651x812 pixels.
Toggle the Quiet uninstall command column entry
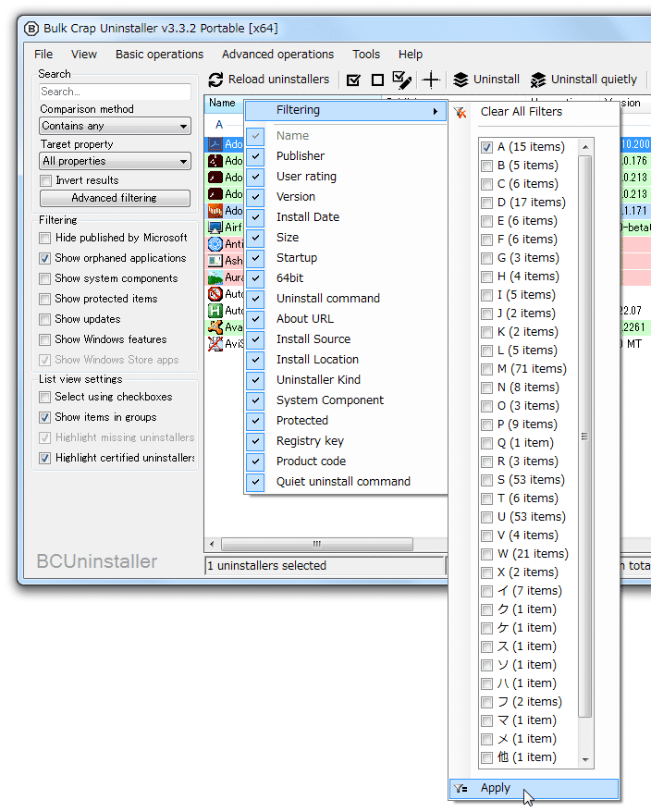[346, 482]
